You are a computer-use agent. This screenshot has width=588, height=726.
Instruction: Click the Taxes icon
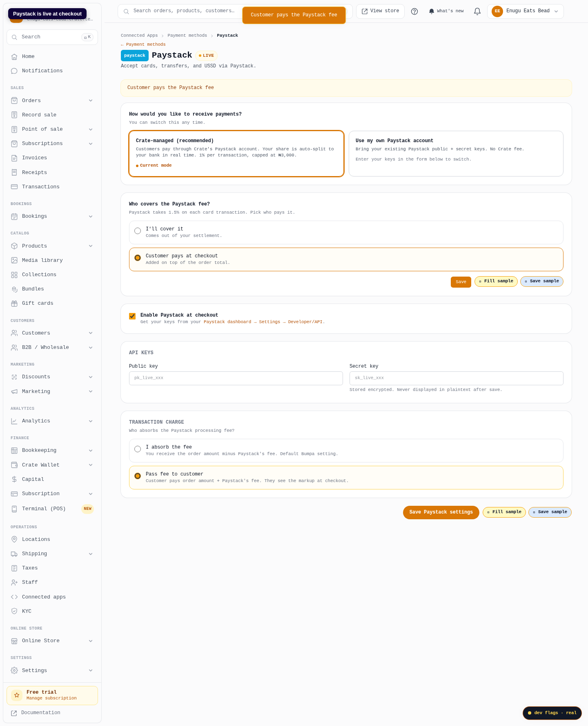tap(14, 568)
